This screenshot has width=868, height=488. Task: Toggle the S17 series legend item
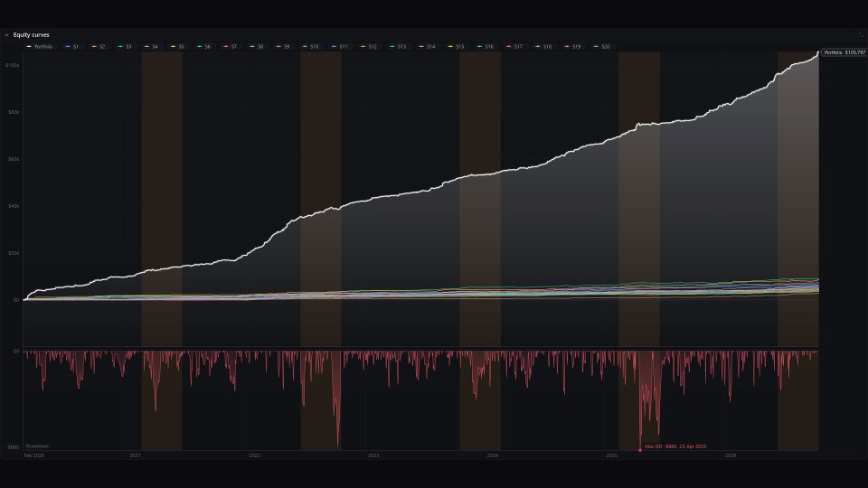tap(514, 46)
